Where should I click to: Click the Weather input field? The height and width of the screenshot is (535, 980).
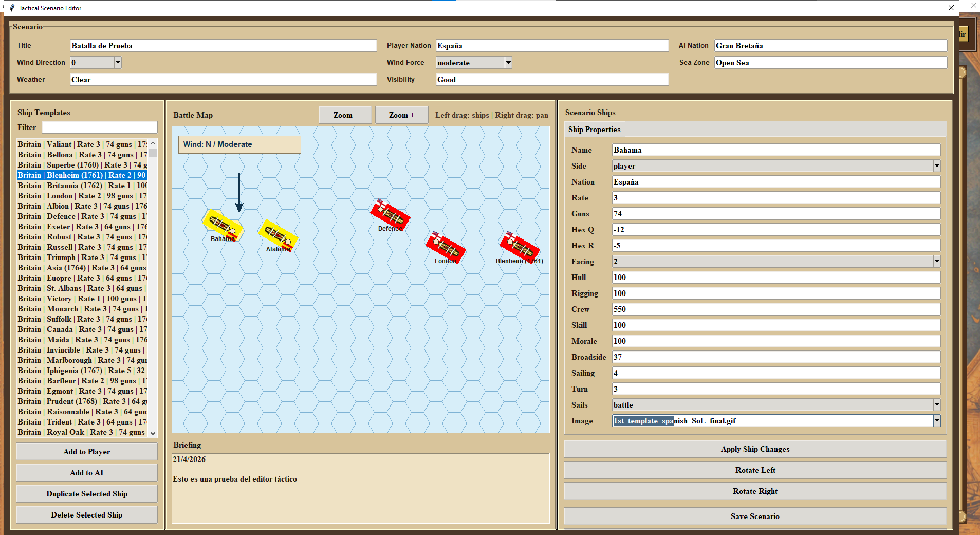click(223, 79)
